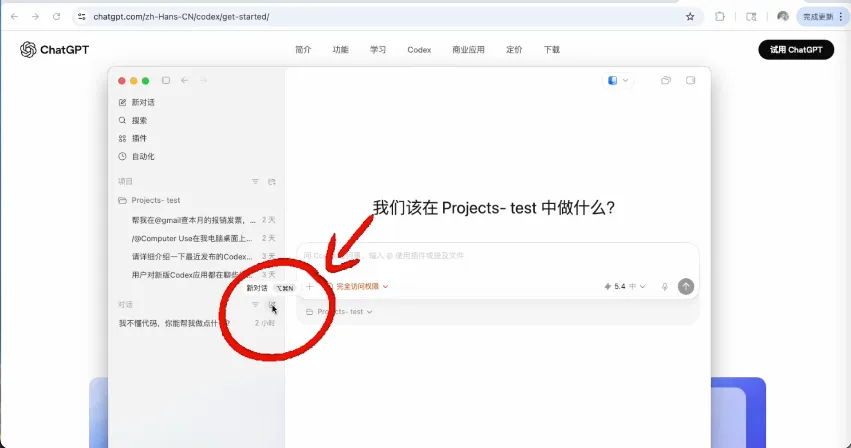Click the Codex app back arrow
Screen dimensions: 851x448
click(185, 80)
